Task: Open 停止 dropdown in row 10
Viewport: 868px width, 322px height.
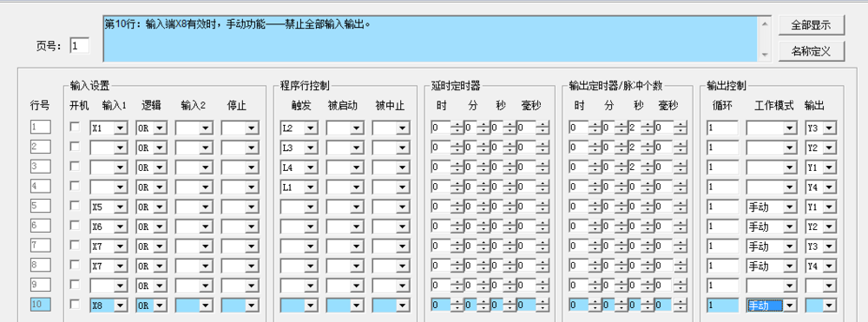Action: [240, 306]
